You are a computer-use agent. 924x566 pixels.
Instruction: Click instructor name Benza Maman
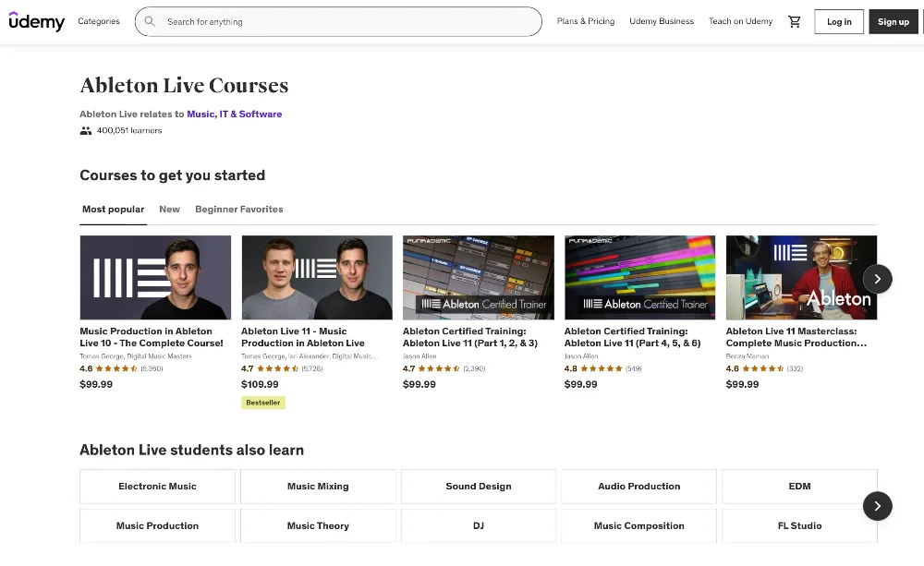point(748,356)
